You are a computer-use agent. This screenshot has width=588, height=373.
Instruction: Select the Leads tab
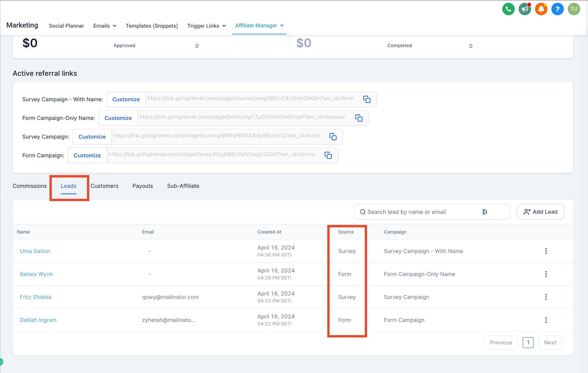[x=68, y=186]
